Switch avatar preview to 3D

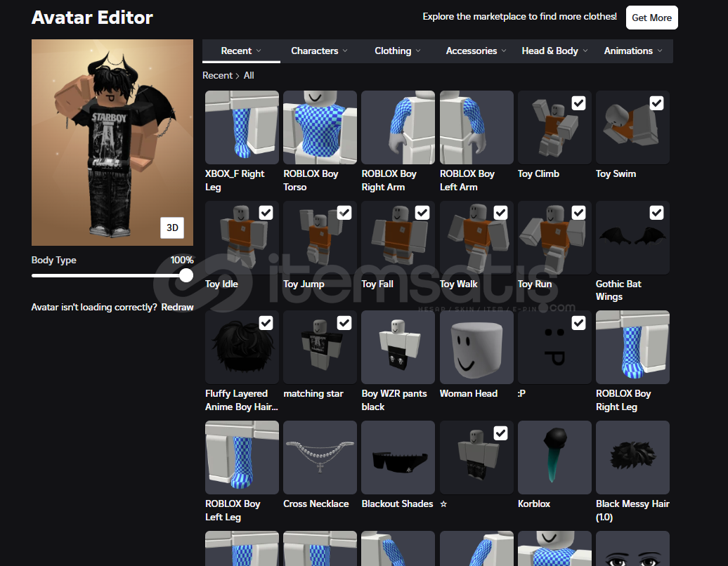point(172,228)
